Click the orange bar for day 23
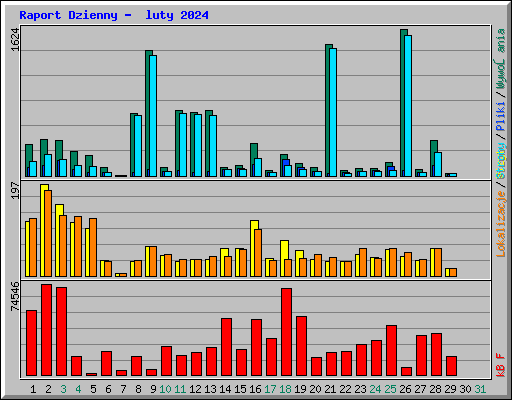Screen dimensions: 512x400 pos(363,262)
